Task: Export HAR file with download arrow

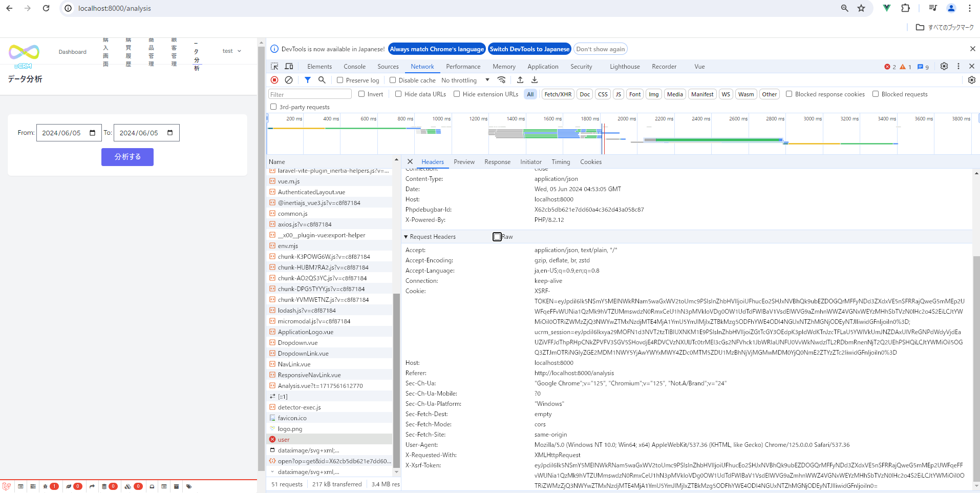Action: point(535,80)
